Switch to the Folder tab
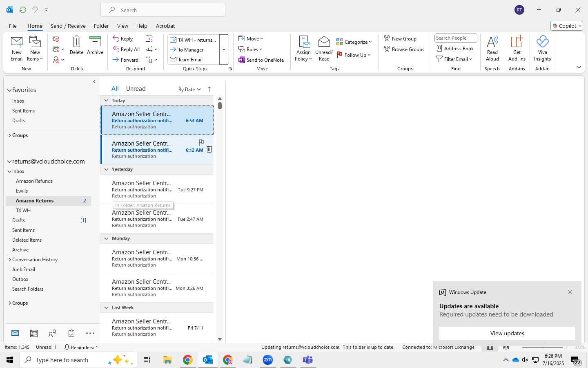 tap(101, 26)
